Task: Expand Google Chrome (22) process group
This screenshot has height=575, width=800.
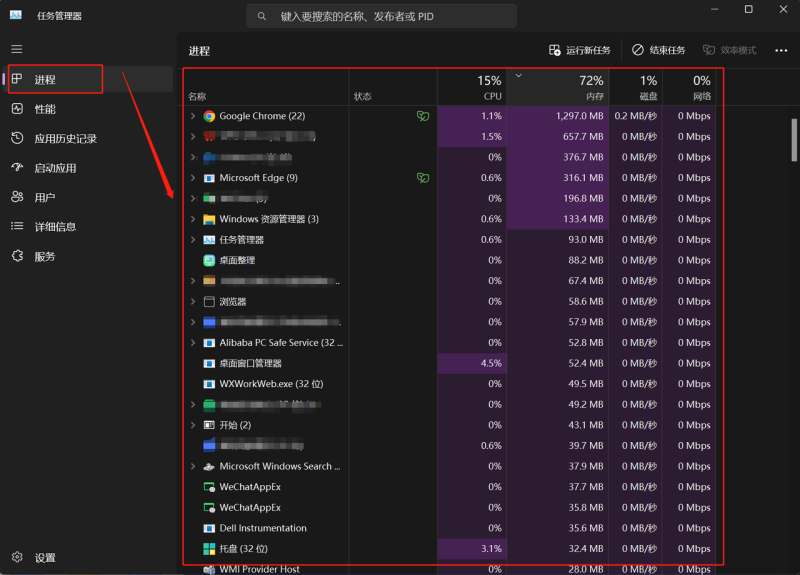Action: pos(193,116)
